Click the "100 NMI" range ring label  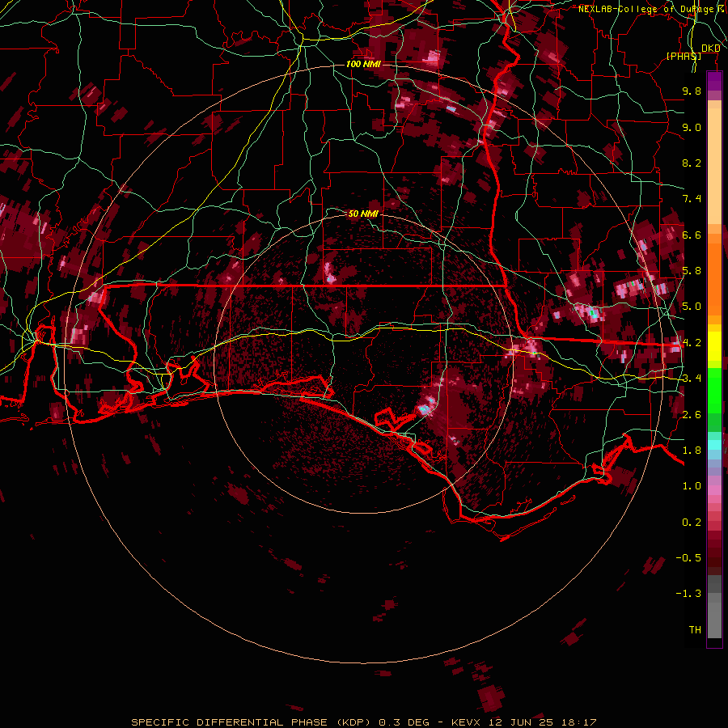tap(363, 64)
